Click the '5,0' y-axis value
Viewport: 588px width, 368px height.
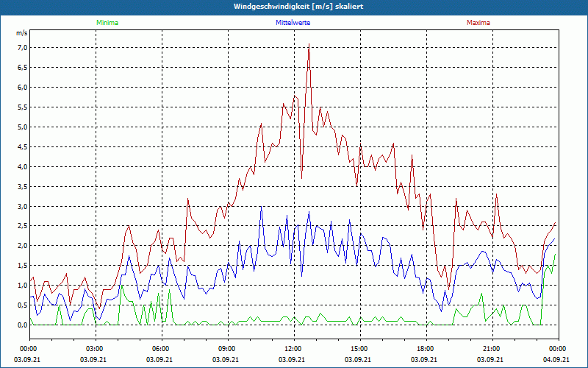point(22,127)
